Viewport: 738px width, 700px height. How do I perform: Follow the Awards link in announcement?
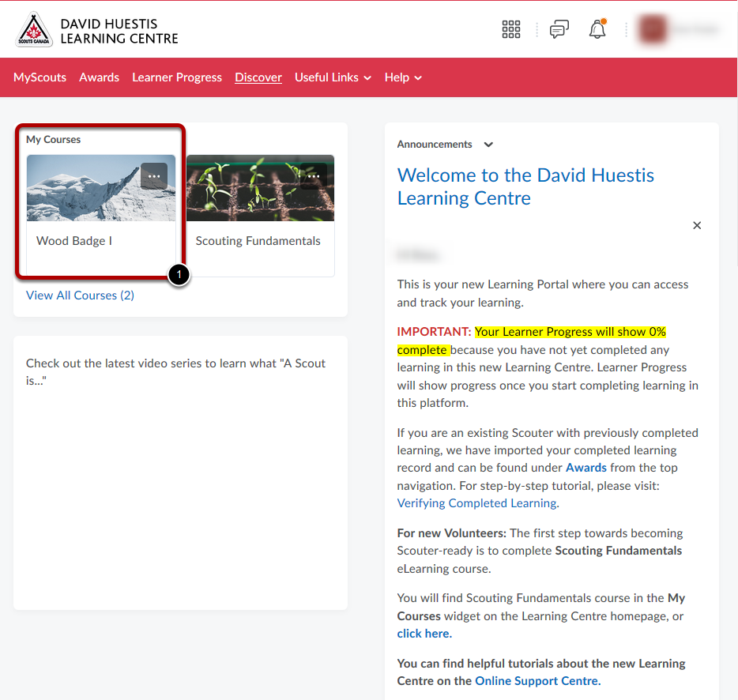point(586,468)
